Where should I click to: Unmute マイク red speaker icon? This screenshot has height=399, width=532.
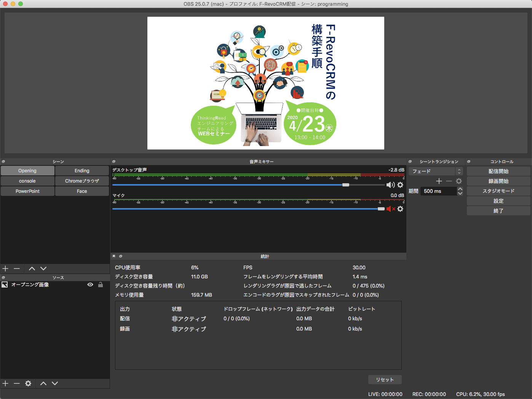(391, 209)
